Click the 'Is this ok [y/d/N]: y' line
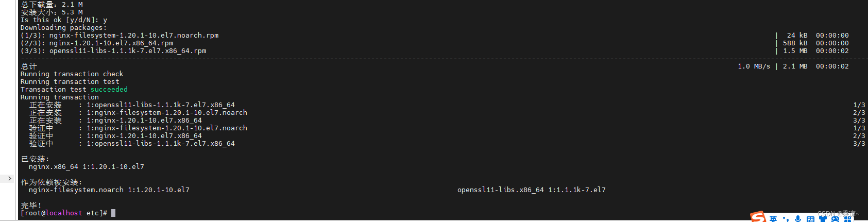The width and height of the screenshot is (868, 222). tap(64, 20)
